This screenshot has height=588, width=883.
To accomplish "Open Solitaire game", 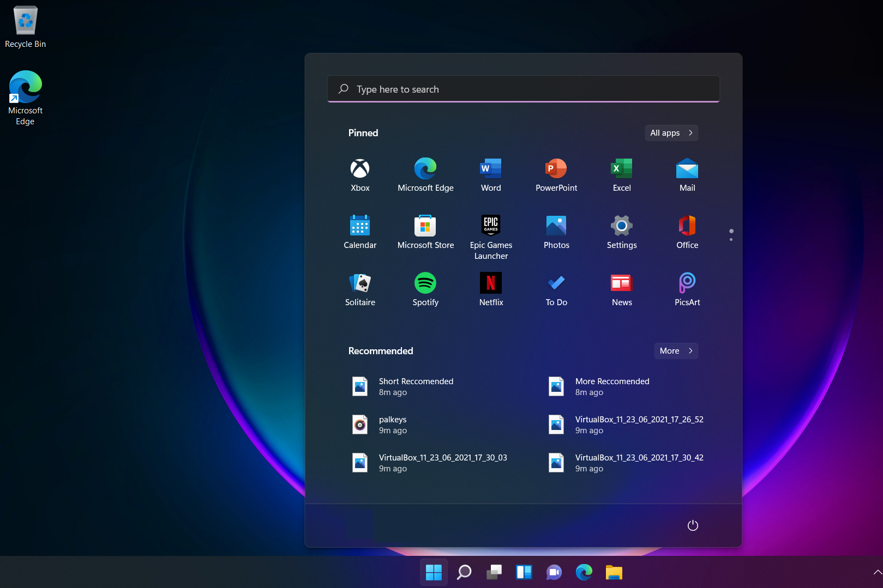I will [360, 290].
